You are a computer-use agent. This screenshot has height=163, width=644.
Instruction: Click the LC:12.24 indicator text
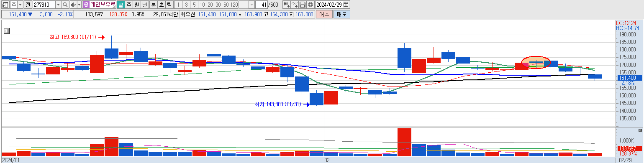[626, 23]
